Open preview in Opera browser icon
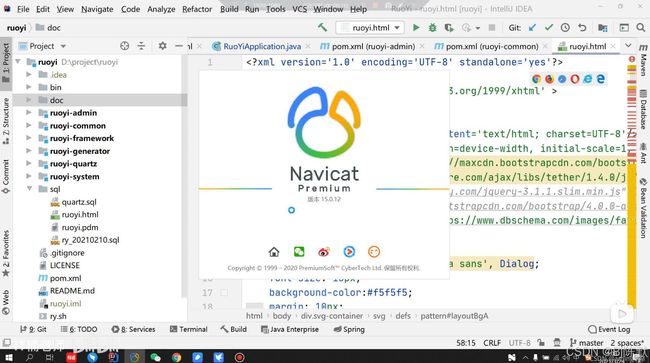The height and width of the screenshot is (363, 650). click(x=575, y=79)
